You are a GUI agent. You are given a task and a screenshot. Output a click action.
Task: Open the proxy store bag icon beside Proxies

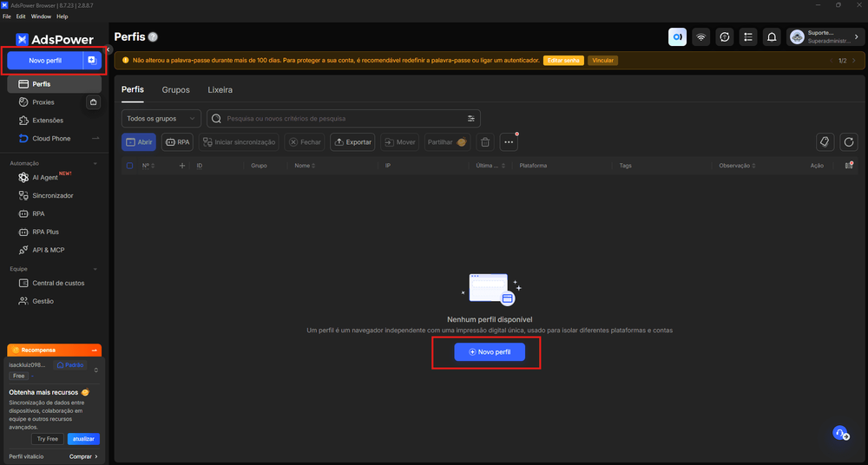93,102
